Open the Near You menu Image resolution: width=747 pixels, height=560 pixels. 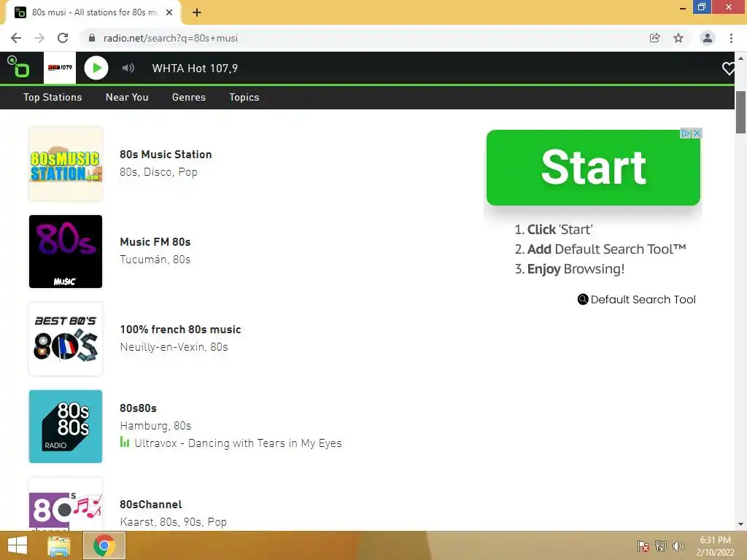(127, 97)
